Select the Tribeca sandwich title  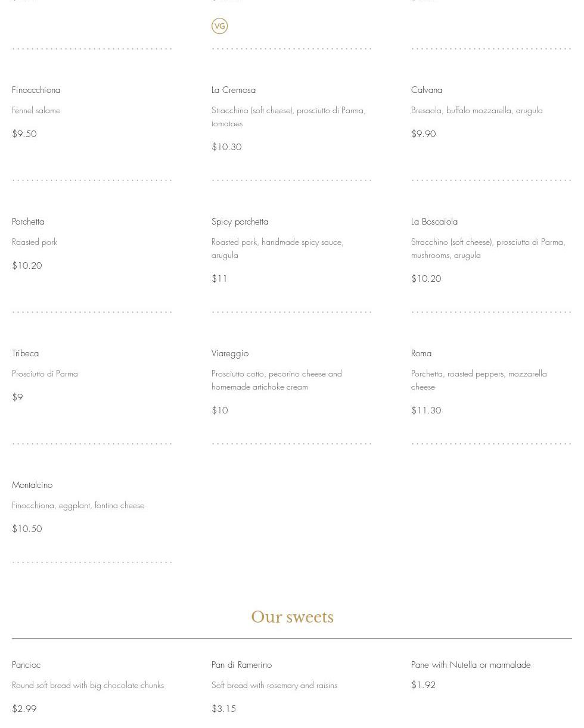25,353
